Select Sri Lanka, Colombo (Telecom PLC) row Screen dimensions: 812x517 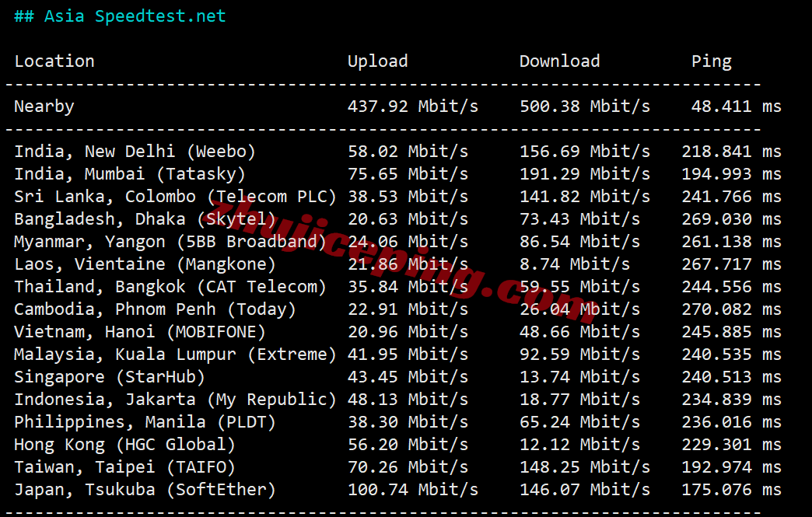tap(175, 197)
